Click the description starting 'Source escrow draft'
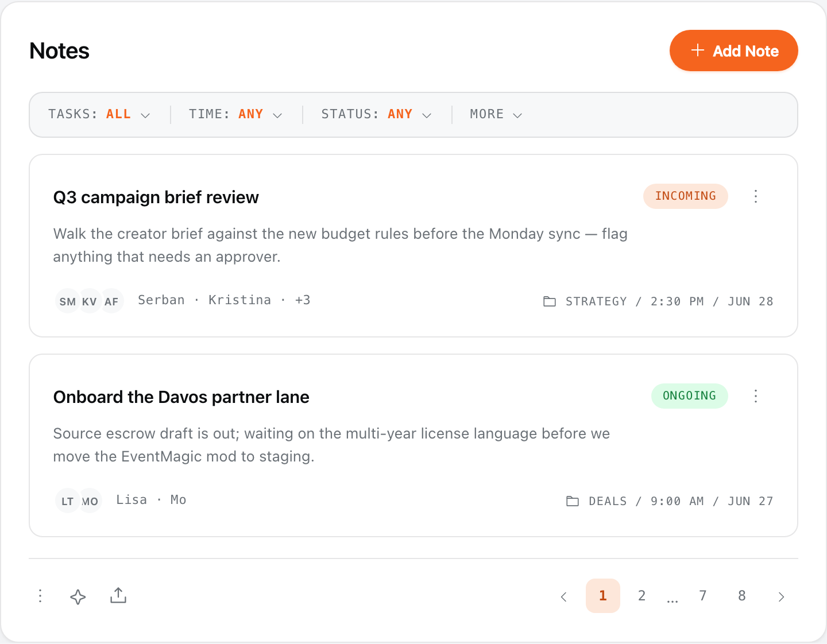Viewport: 827px width, 644px height. (331, 445)
